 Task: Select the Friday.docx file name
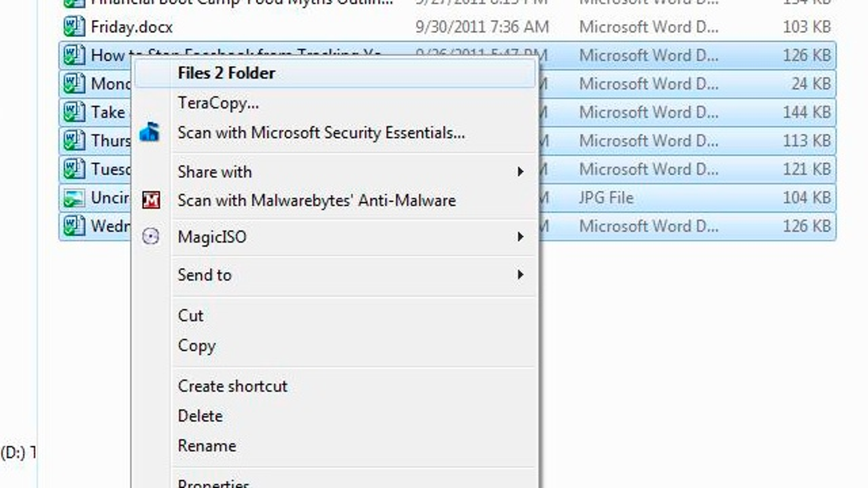click(x=132, y=27)
